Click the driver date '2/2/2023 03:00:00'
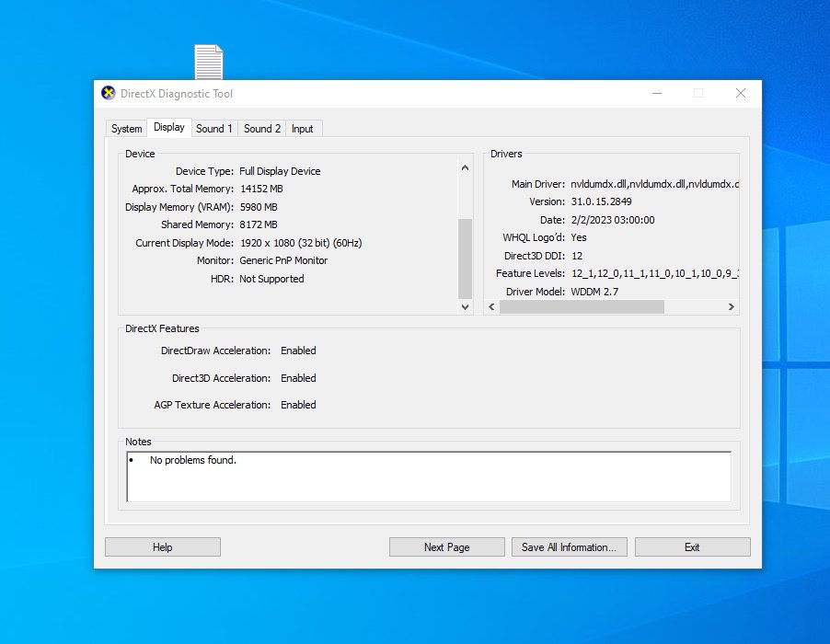The image size is (830, 644). [613, 220]
